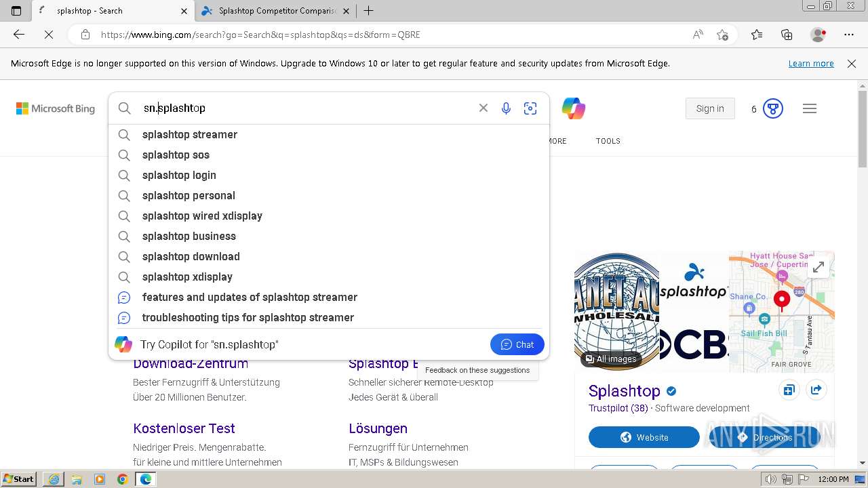
Task: Click Try Copilot for sn.splashtop
Action: coord(209,344)
